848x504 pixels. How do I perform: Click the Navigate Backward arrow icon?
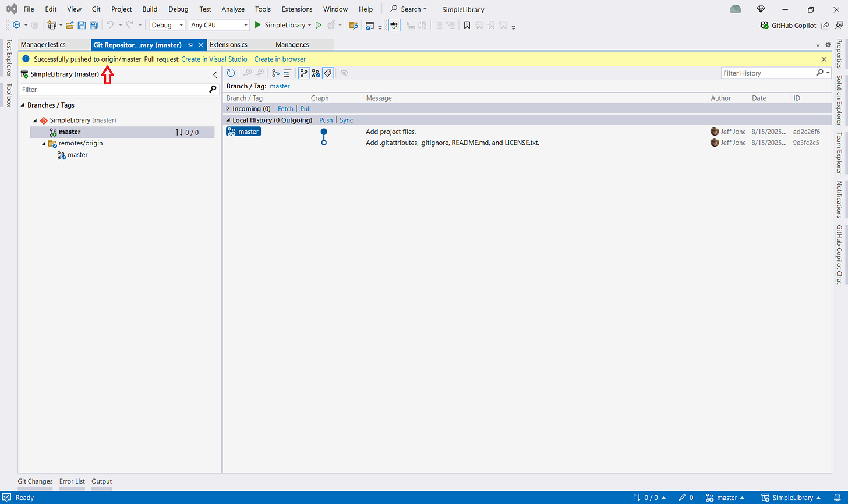[x=16, y=25]
